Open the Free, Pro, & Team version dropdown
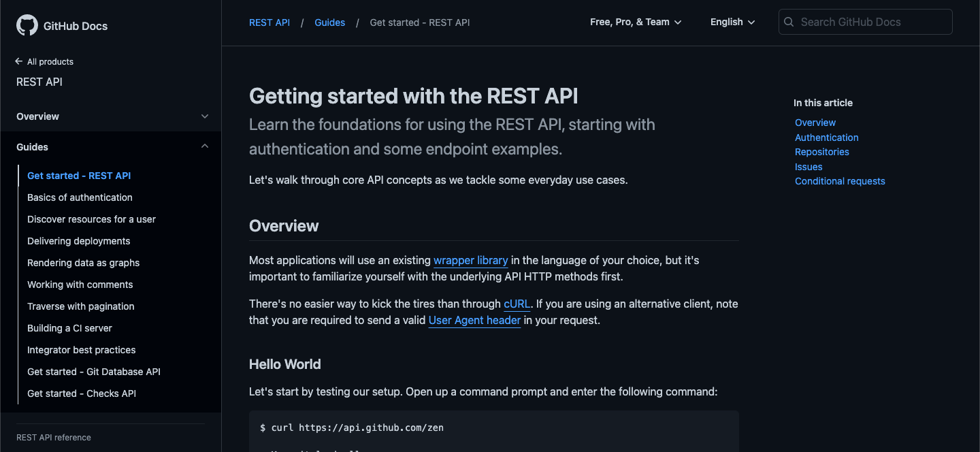This screenshot has height=452, width=980. [636, 22]
